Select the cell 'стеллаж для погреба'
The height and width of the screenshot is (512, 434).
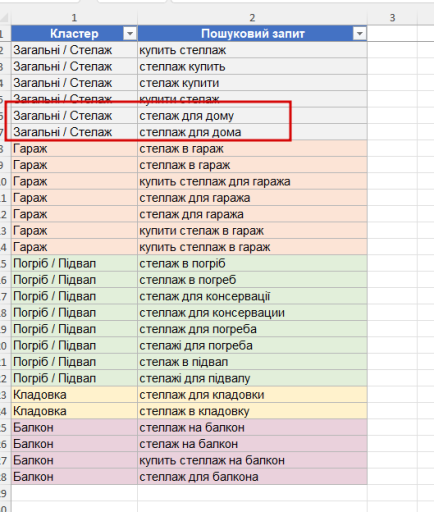click(x=252, y=329)
